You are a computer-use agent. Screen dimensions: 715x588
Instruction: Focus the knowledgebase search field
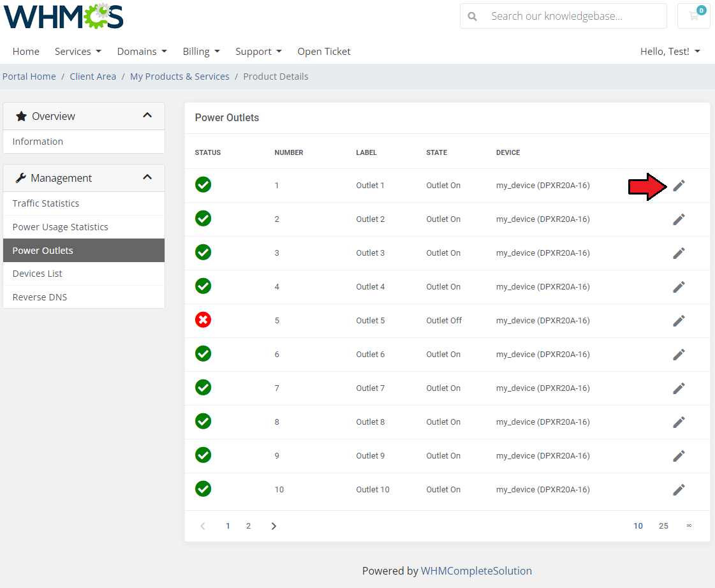564,16
